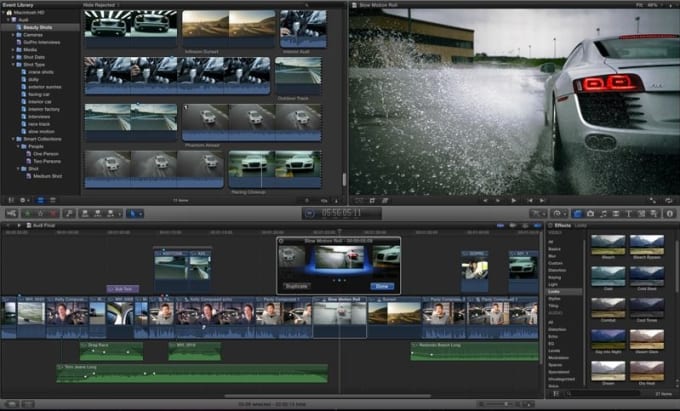The width and height of the screenshot is (680, 411).
Task: Open background tasks indicator beside timecode
Action: [309, 213]
